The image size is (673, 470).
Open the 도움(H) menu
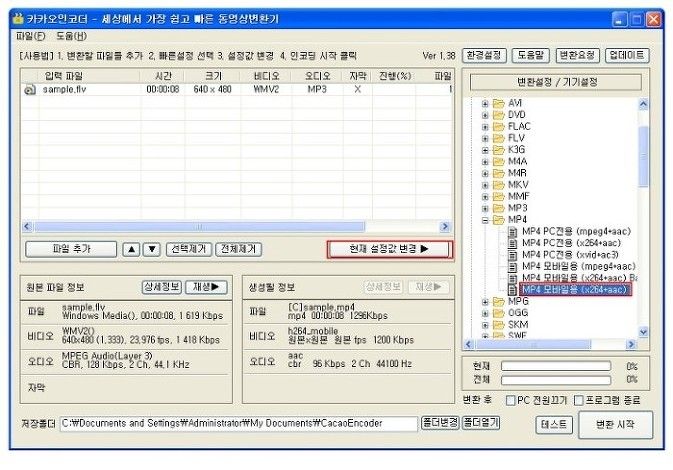(x=71, y=36)
